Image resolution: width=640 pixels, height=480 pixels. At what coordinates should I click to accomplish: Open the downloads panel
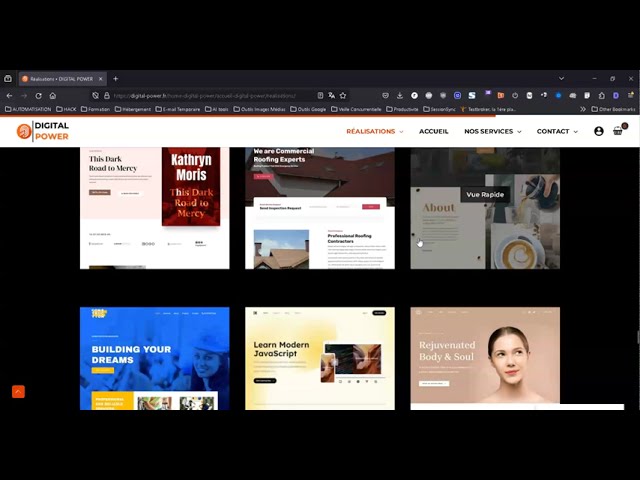click(x=400, y=96)
